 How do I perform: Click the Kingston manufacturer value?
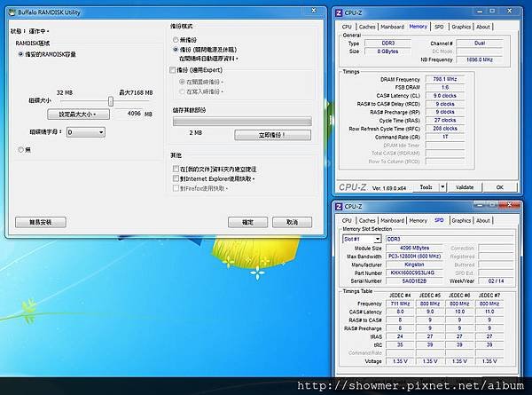click(414, 265)
